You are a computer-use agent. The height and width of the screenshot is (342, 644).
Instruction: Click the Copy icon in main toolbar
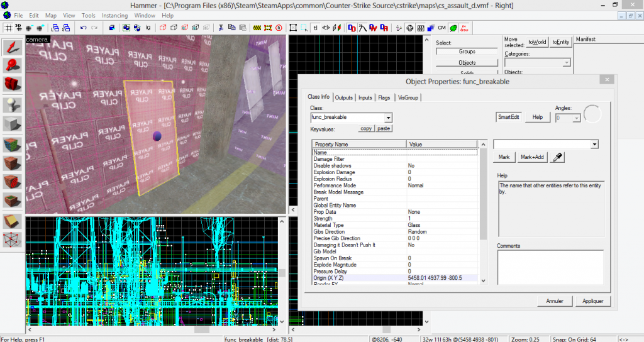pyautogui.click(x=231, y=28)
